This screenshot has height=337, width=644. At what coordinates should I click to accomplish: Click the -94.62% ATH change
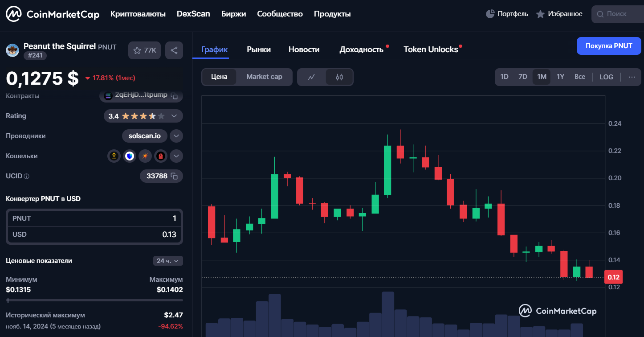[171, 326]
